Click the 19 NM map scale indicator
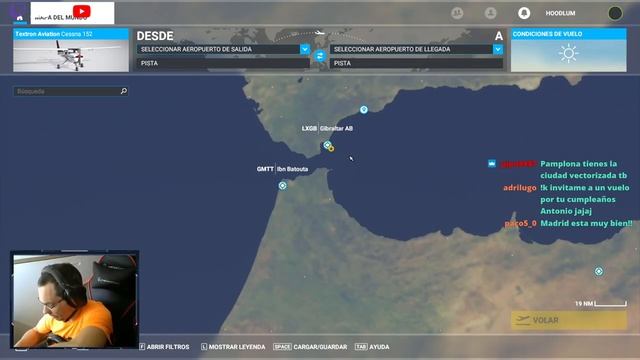Image resolution: width=640 pixels, height=360 pixels. click(600, 303)
